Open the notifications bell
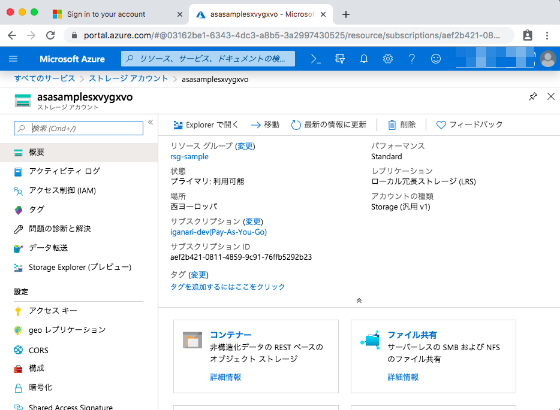 pyautogui.click(x=364, y=59)
